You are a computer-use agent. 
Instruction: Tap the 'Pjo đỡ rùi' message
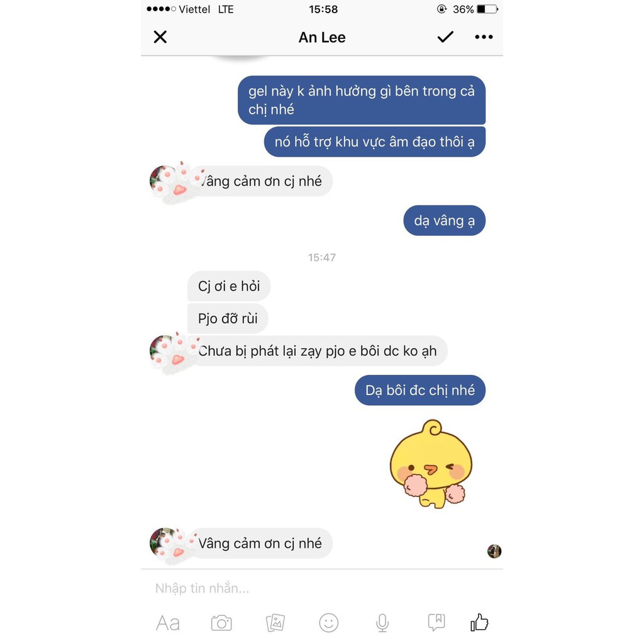[228, 318]
